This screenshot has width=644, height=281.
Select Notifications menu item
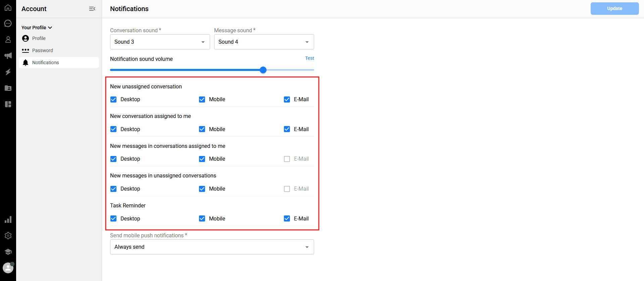(59, 63)
